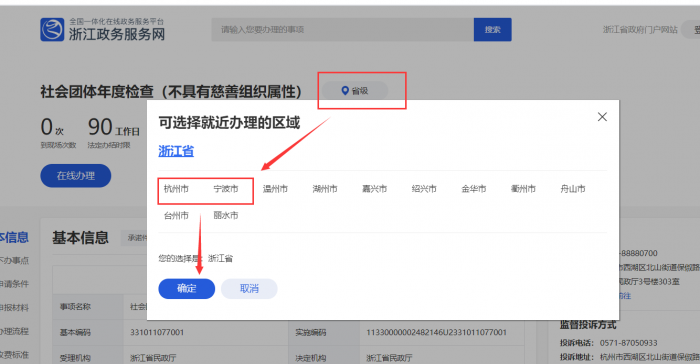Click complaint phone 0571-87050933
The image size is (700, 364).
click(629, 343)
